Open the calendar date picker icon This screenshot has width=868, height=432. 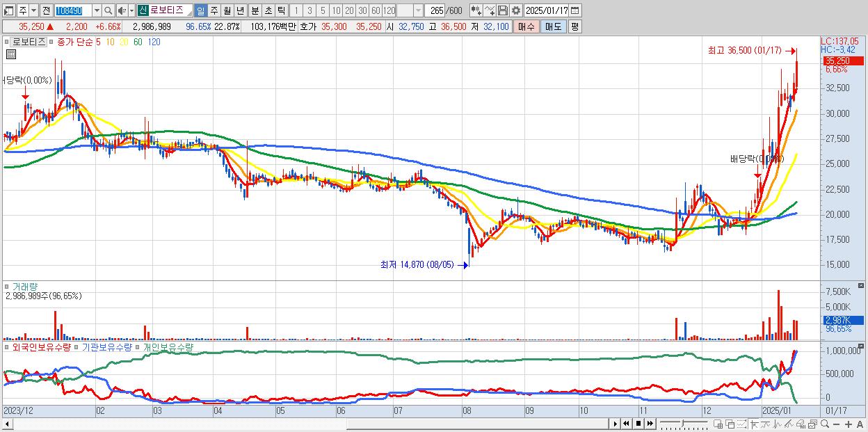[x=574, y=10]
